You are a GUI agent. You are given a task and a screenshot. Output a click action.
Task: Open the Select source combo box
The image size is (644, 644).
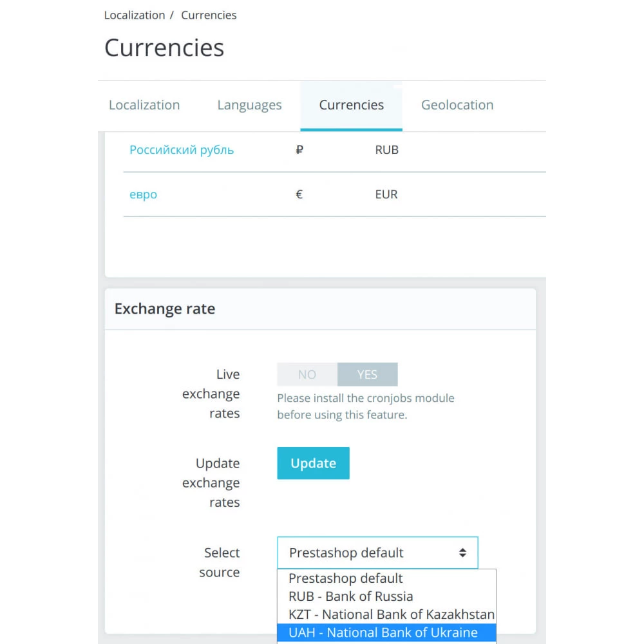377,553
